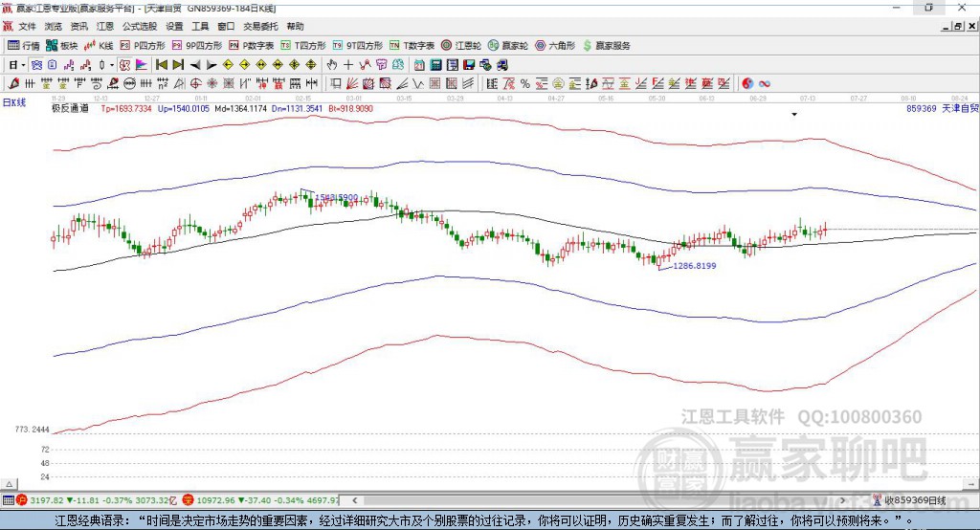
Task: Select the percent % line tool
Action: pyautogui.click(x=525, y=84)
